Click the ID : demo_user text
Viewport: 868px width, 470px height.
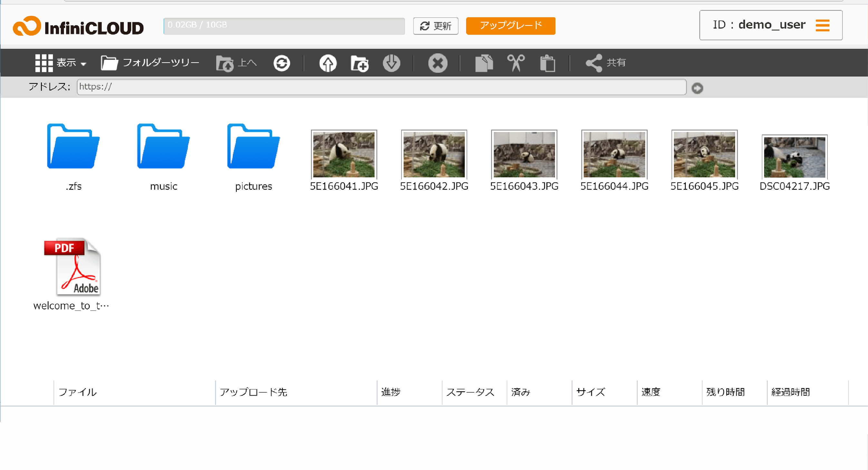click(x=759, y=25)
